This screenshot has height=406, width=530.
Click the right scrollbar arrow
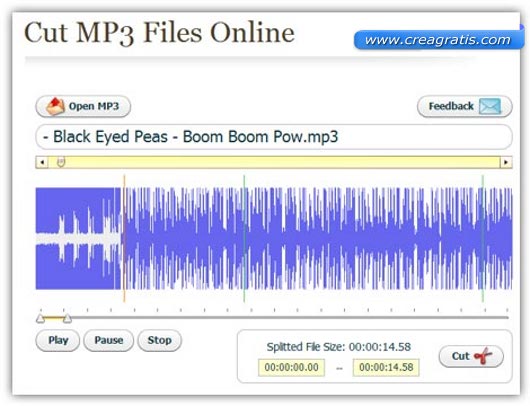[506, 162]
